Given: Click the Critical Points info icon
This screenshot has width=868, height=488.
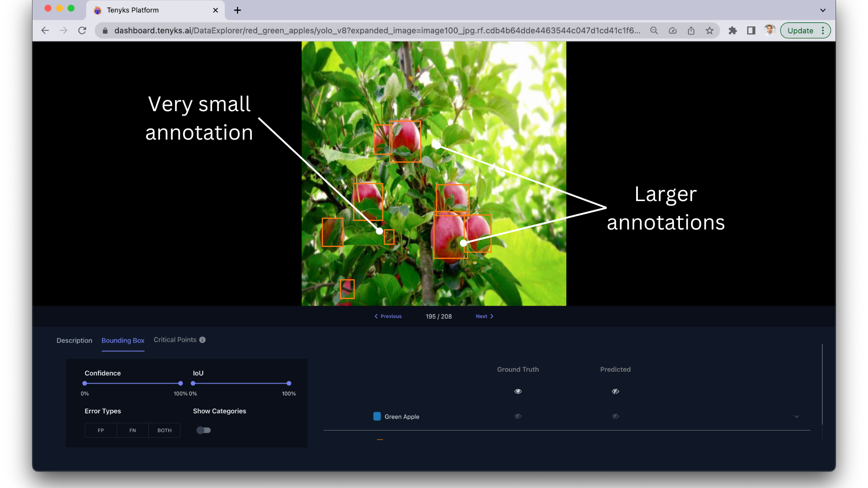Looking at the screenshot, I should pos(203,340).
